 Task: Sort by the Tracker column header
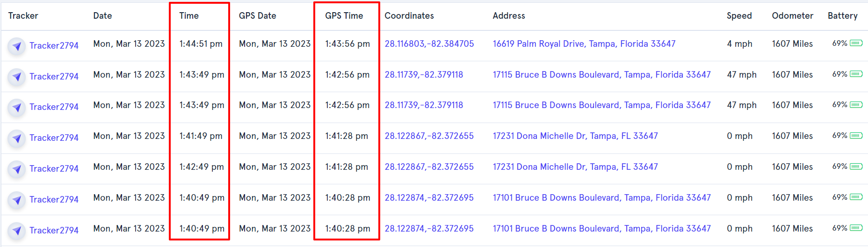pos(23,15)
